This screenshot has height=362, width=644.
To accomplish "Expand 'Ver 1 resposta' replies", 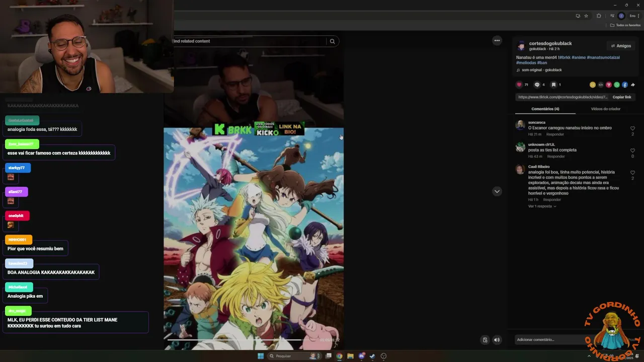I will pos(542,206).
